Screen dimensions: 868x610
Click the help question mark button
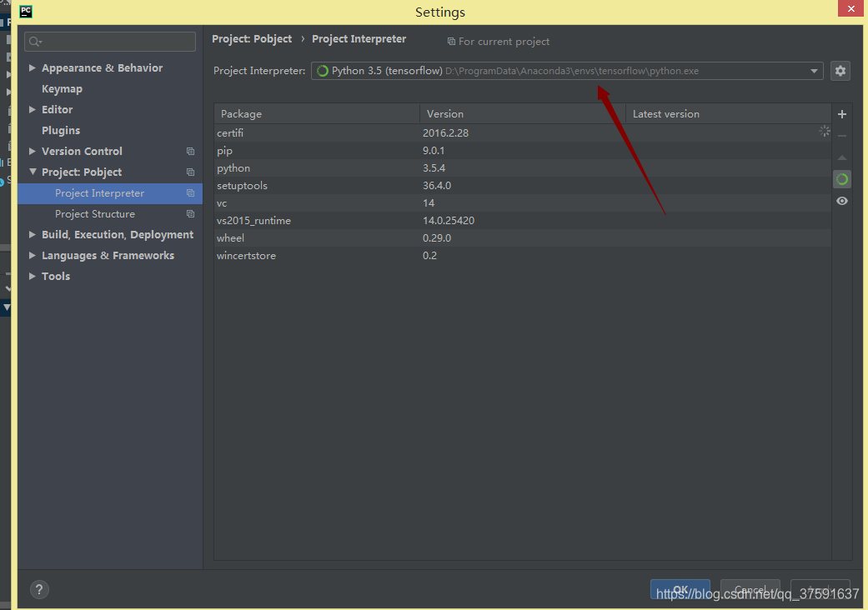click(39, 589)
